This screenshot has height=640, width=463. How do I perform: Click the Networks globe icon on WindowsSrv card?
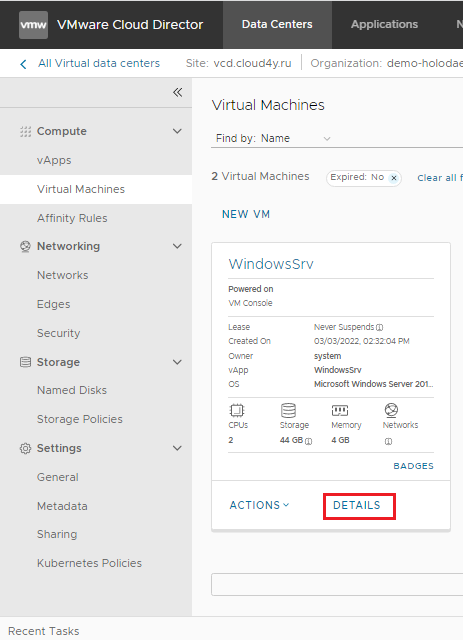click(x=391, y=409)
